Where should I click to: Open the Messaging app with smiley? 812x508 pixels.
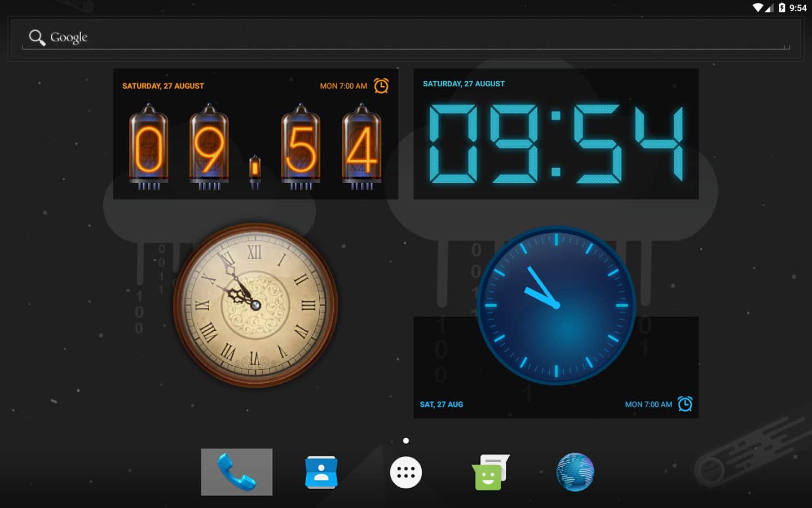tap(489, 472)
